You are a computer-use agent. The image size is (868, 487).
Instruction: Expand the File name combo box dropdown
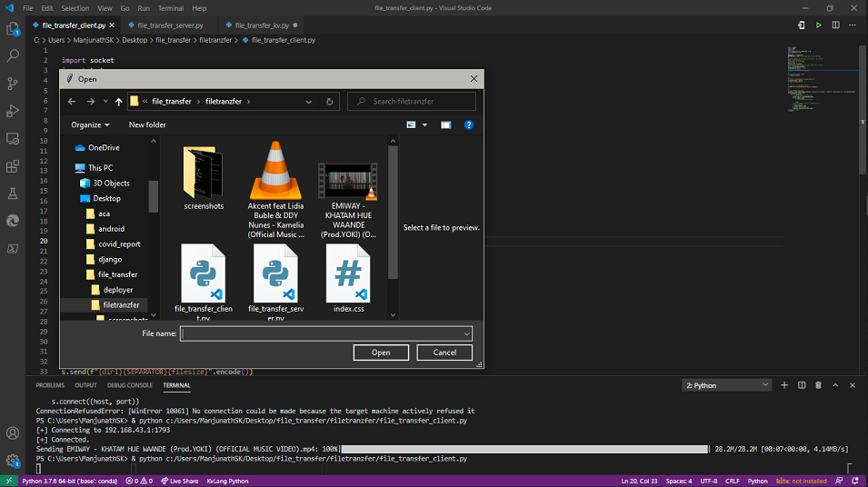coord(466,333)
